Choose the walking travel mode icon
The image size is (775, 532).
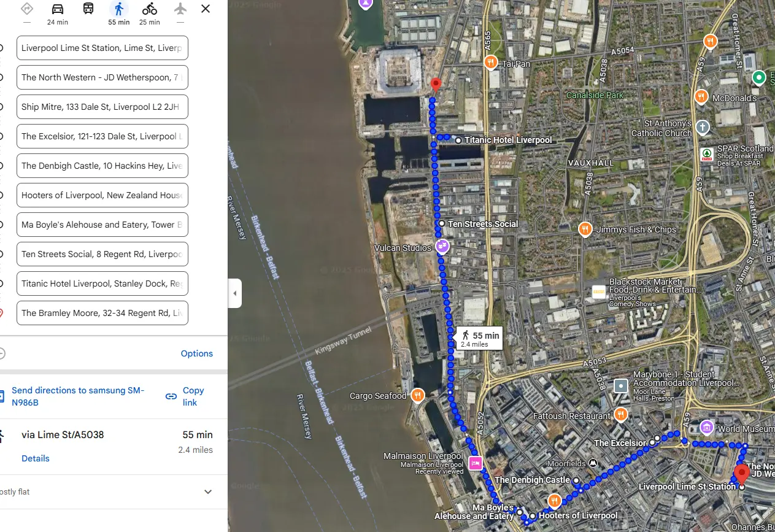click(x=119, y=9)
